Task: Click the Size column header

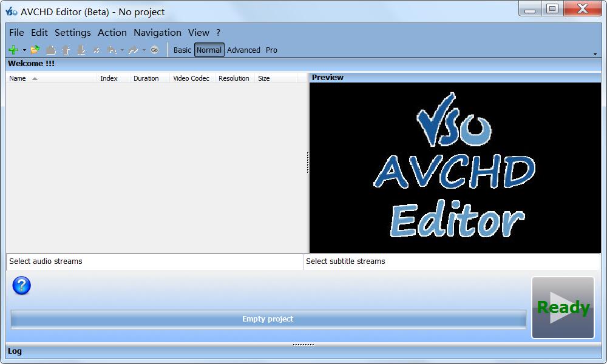Action: 276,78
